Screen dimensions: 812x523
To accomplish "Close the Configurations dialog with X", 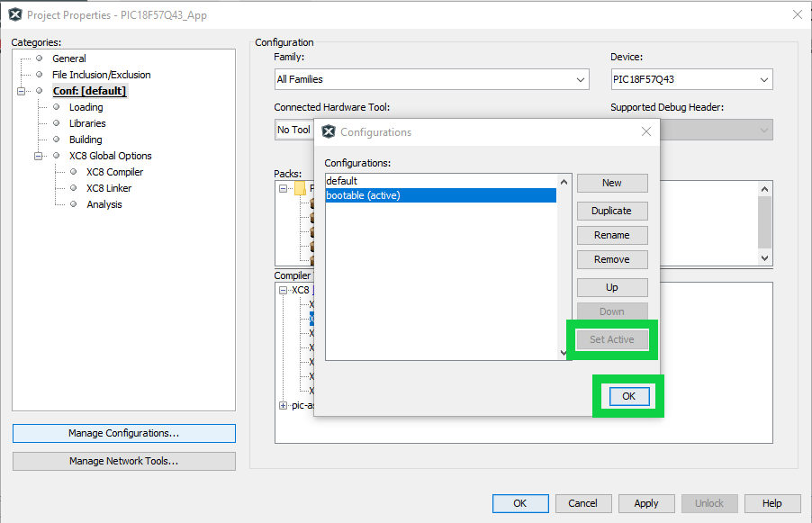I will 645,131.
